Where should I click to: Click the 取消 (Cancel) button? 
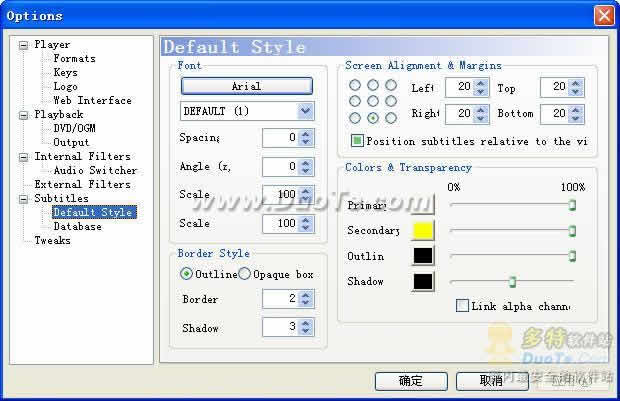(492, 381)
